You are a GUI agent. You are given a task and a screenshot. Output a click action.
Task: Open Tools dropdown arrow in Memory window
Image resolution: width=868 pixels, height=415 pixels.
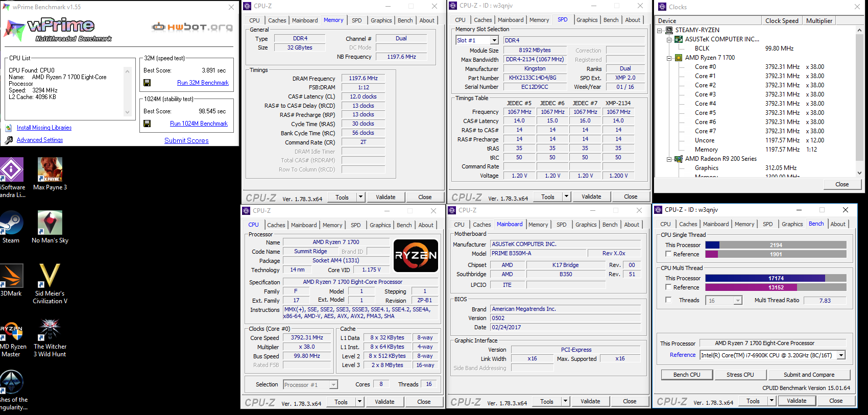point(360,197)
